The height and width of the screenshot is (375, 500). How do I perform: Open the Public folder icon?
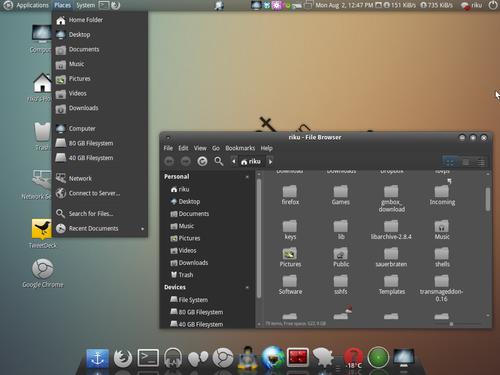point(341,253)
